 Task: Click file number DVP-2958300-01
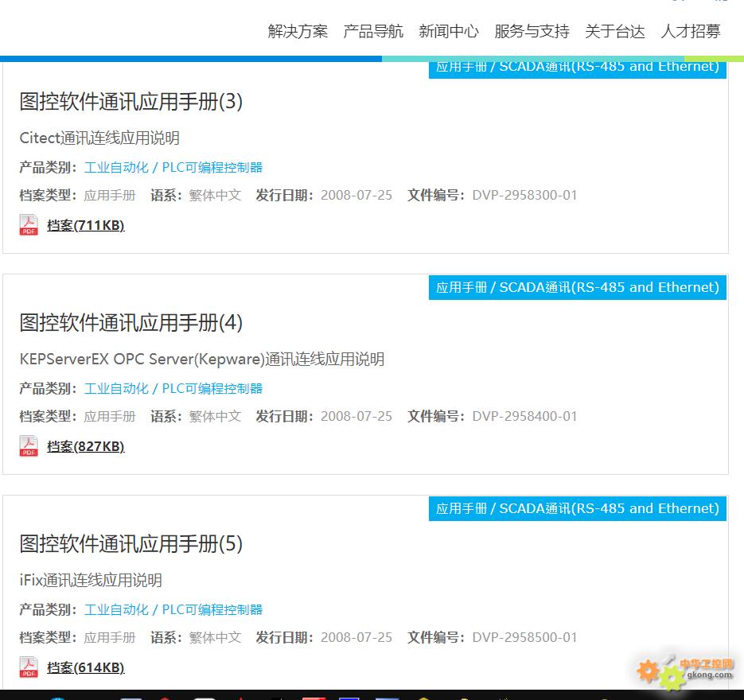tap(525, 195)
